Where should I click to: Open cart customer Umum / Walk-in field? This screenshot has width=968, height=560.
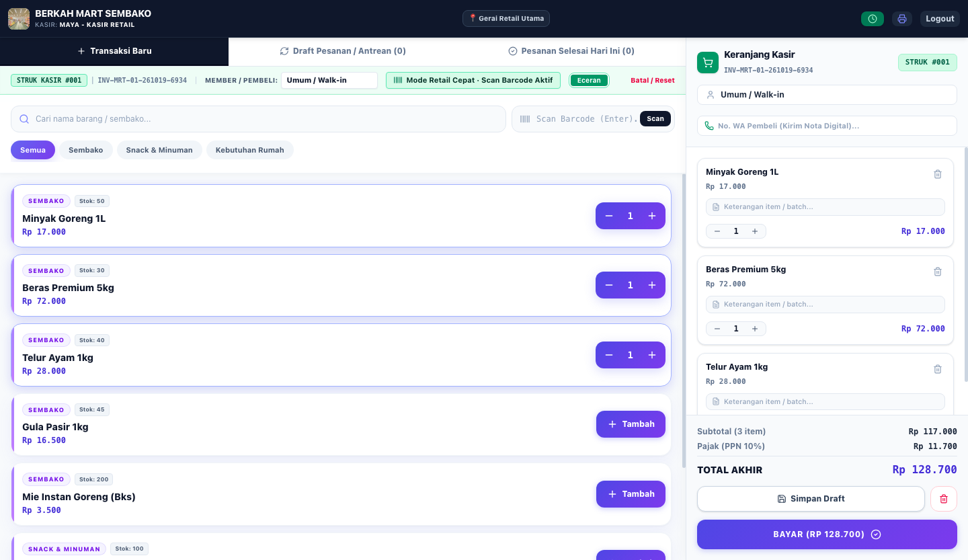pyautogui.click(x=827, y=95)
